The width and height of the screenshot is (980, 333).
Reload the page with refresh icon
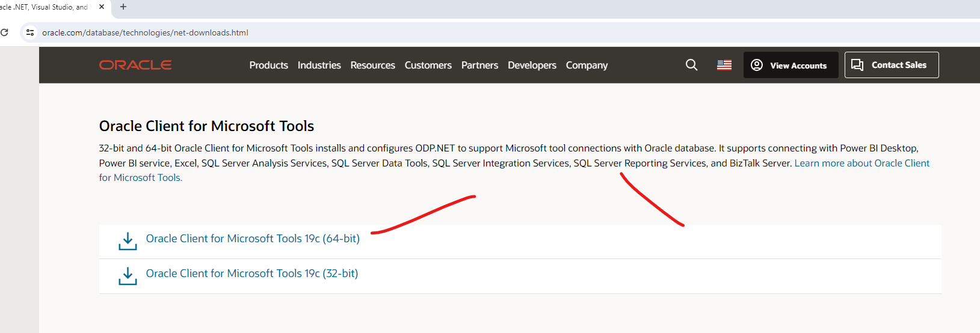[5, 32]
